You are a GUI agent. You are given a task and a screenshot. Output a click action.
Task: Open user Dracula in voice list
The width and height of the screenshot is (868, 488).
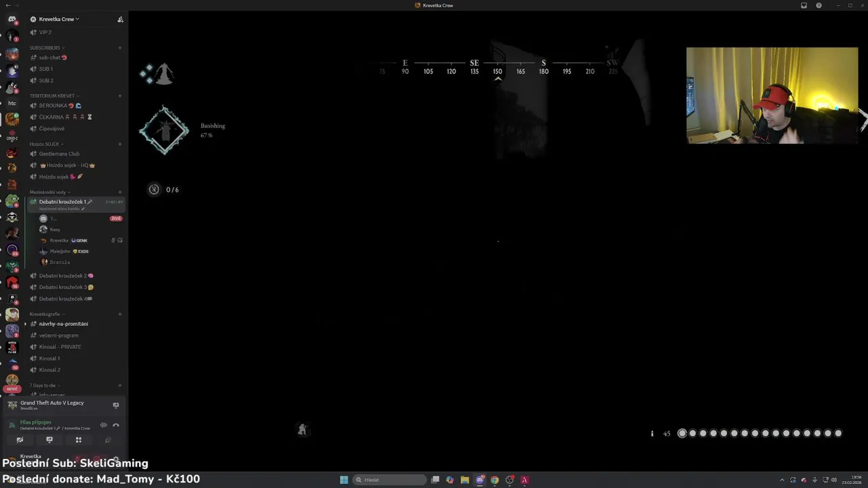[80, 262]
